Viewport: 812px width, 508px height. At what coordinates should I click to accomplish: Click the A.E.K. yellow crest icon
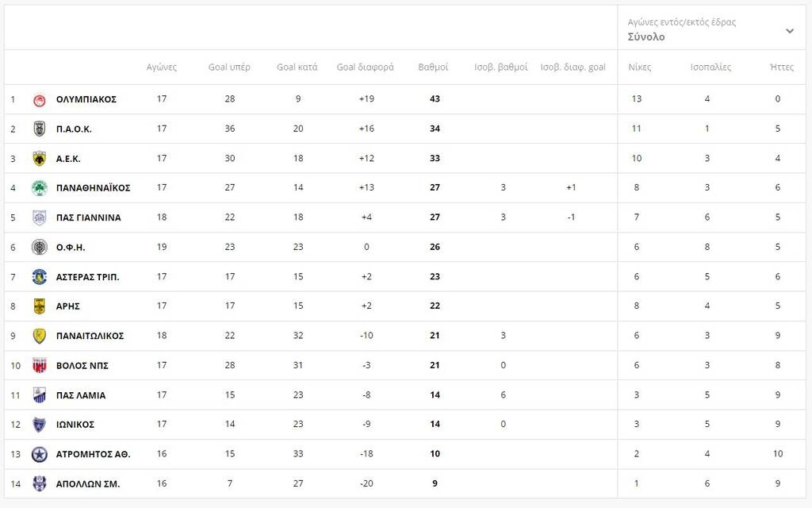tap(39, 158)
